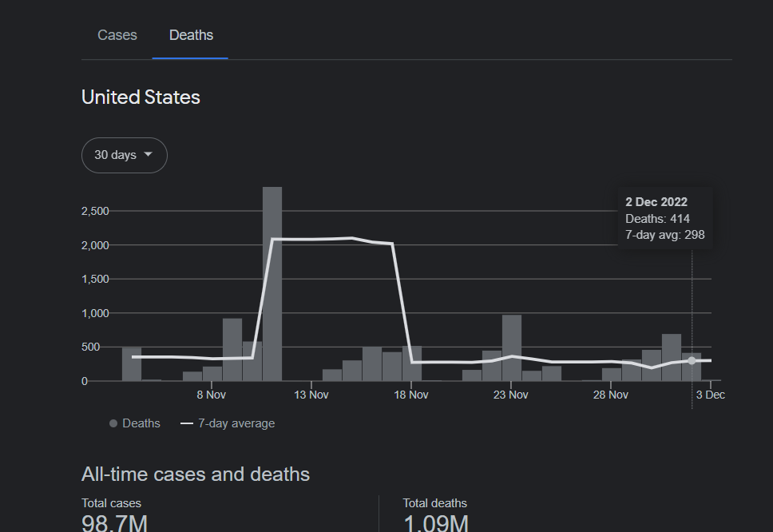Click the highlighted 2 Dec point on average line

[692, 360]
